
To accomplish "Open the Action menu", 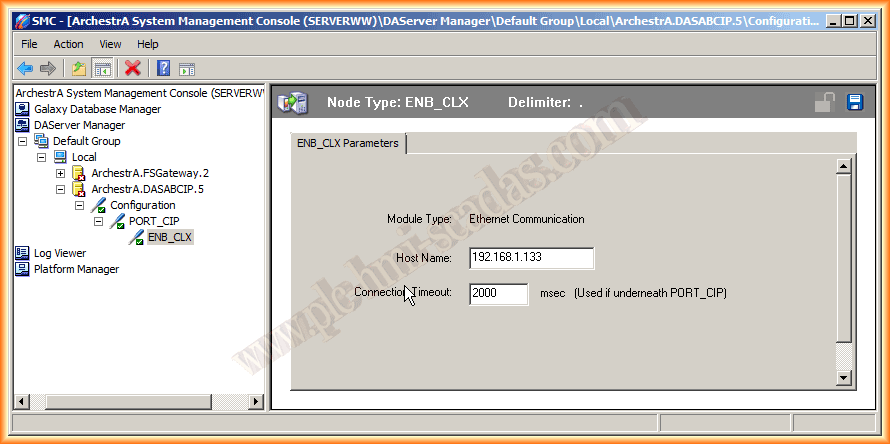I will pos(68,44).
